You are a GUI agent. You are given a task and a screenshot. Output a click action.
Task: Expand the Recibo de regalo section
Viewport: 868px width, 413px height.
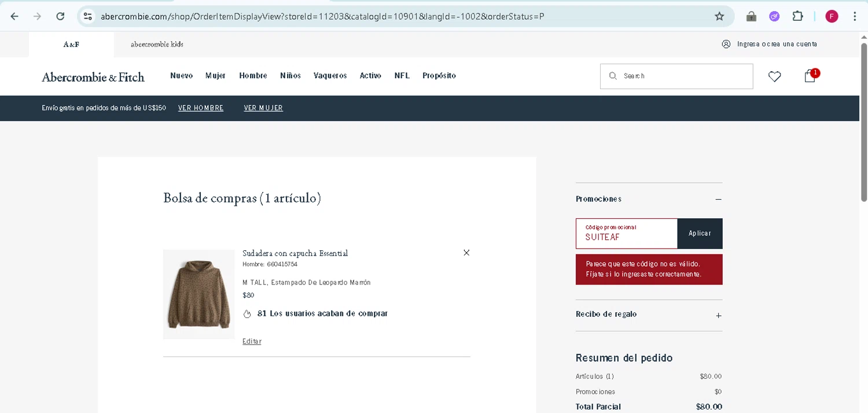coord(718,316)
